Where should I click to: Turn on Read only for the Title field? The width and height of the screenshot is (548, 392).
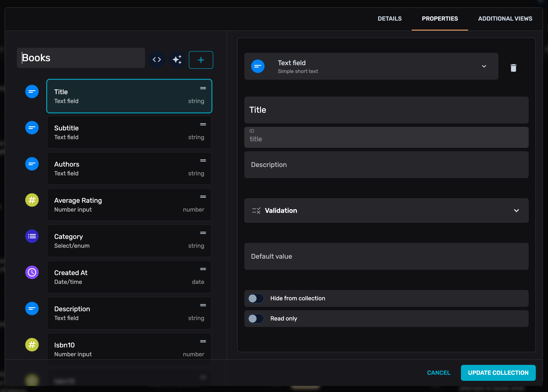(255, 319)
